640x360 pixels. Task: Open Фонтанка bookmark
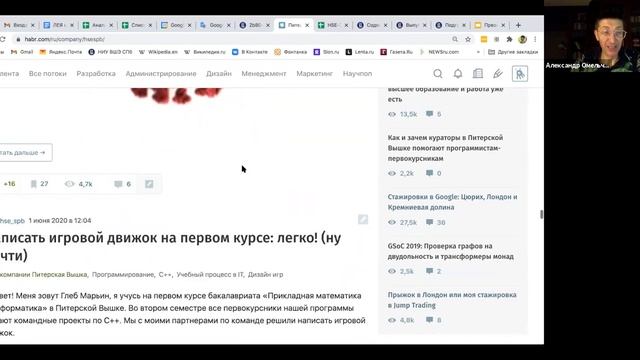[291, 52]
